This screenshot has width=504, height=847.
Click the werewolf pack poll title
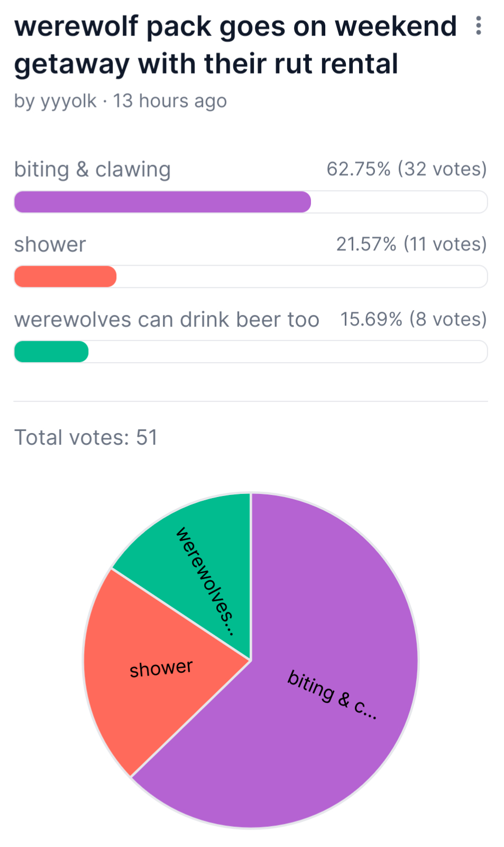point(235,45)
